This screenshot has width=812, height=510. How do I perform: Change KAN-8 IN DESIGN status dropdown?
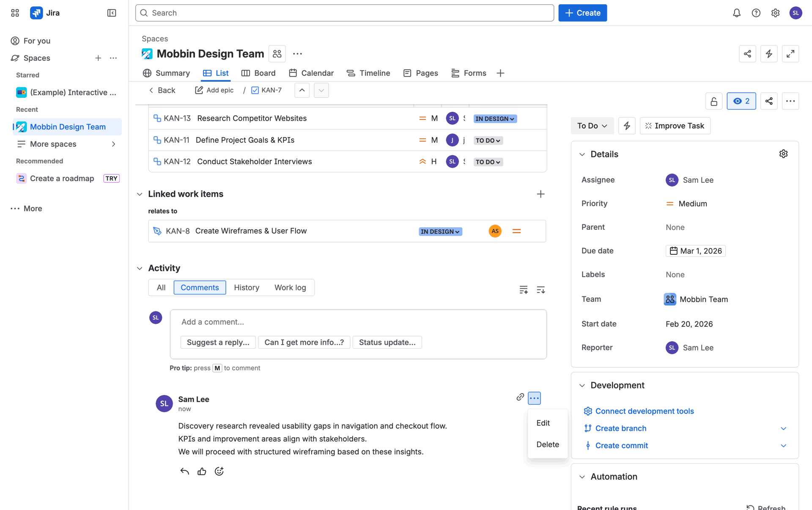pyautogui.click(x=440, y=232)
